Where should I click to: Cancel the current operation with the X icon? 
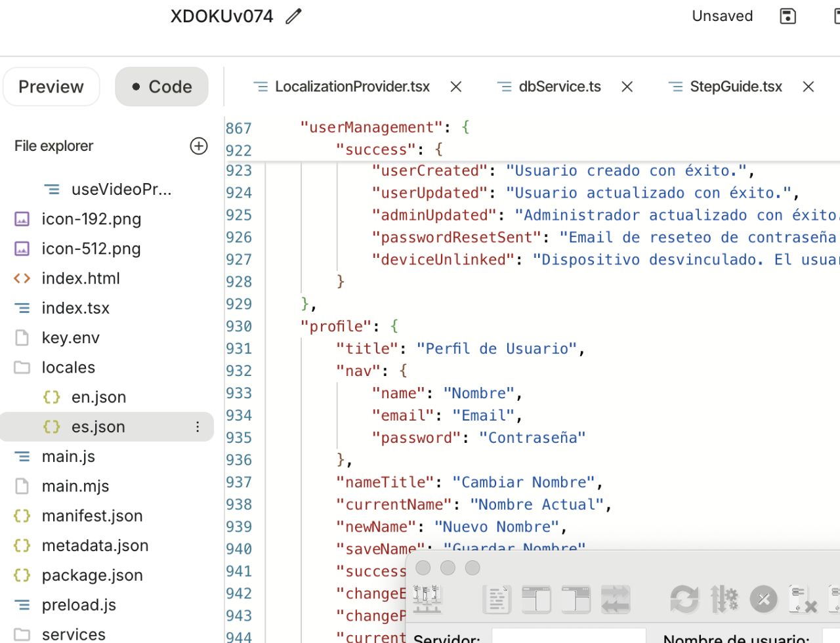pyautogui.click(x=763, y=599)
